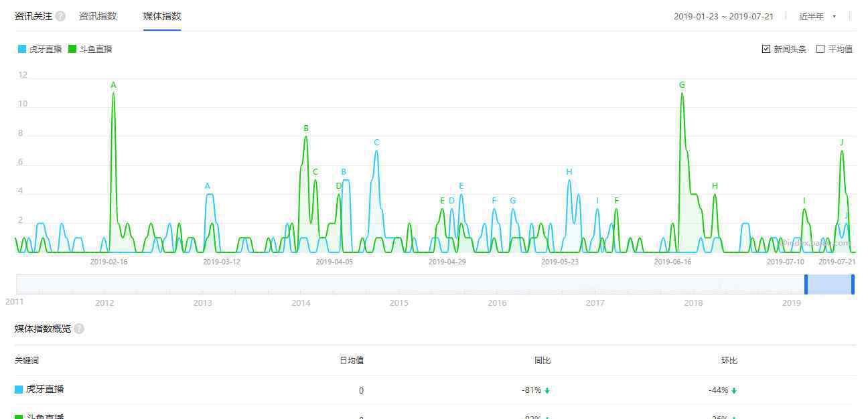Click green news marker D
Image resolution: width=868 pixels, height=419 pixels.
coord(338,186)
